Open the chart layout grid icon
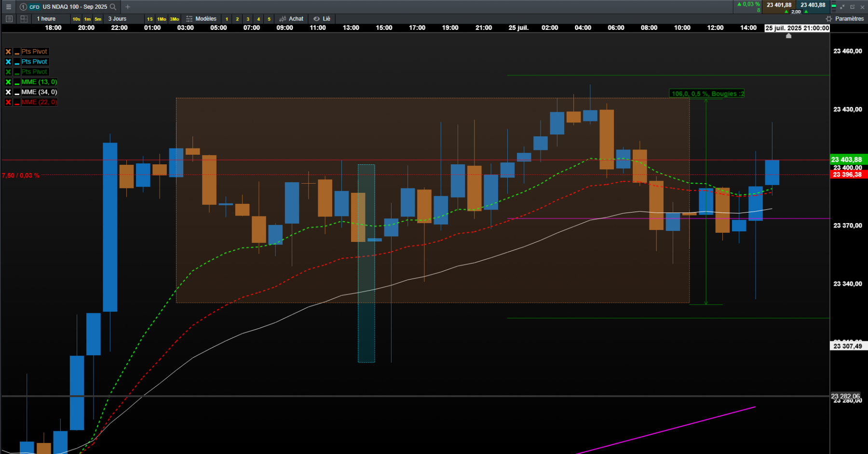 click(24, 19)
